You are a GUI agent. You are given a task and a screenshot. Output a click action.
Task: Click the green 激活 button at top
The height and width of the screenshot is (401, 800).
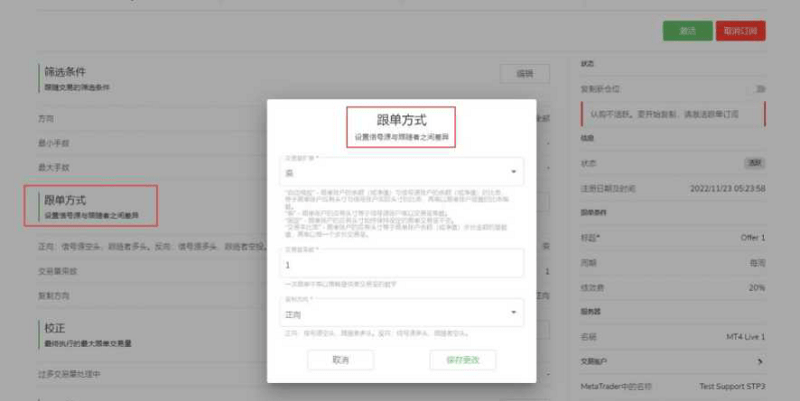coord(687,31)
